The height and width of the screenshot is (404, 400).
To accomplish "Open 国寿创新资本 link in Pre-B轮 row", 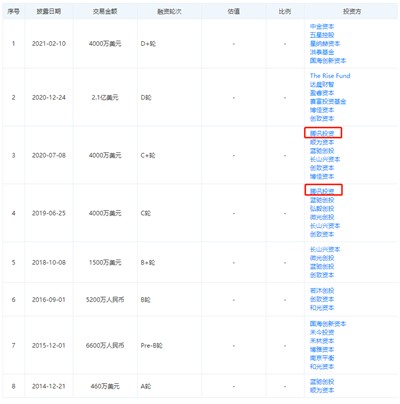I will click(x=328, y=324).
